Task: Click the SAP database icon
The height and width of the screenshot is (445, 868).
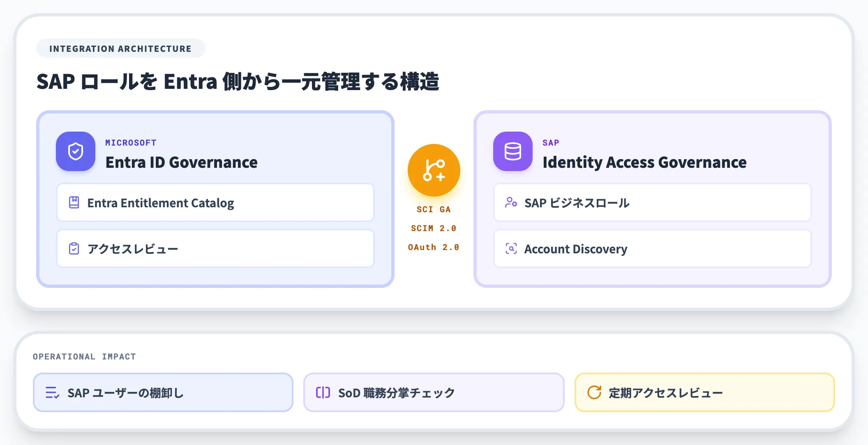Action: [x=513, y=151]
